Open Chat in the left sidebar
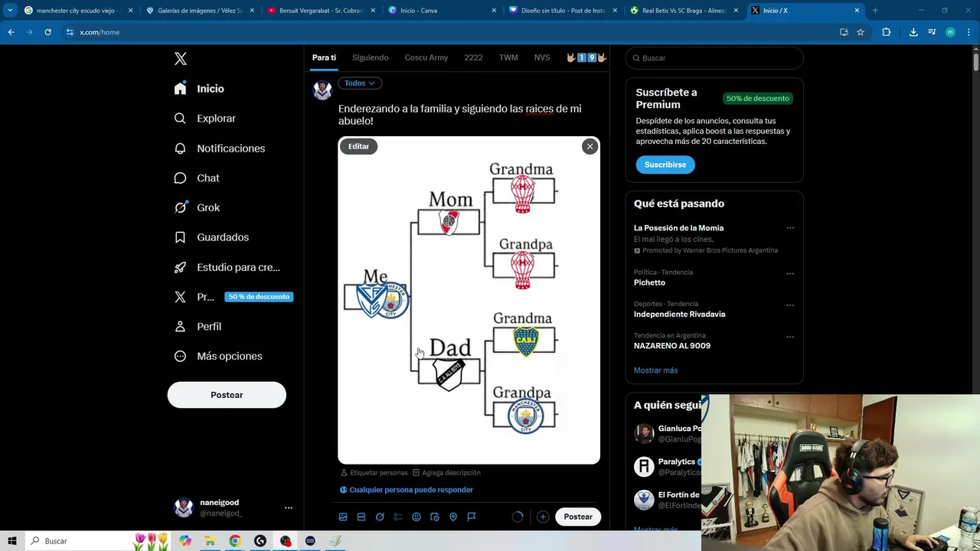Screen dimensions: 980x551 (x=197, y=178)
